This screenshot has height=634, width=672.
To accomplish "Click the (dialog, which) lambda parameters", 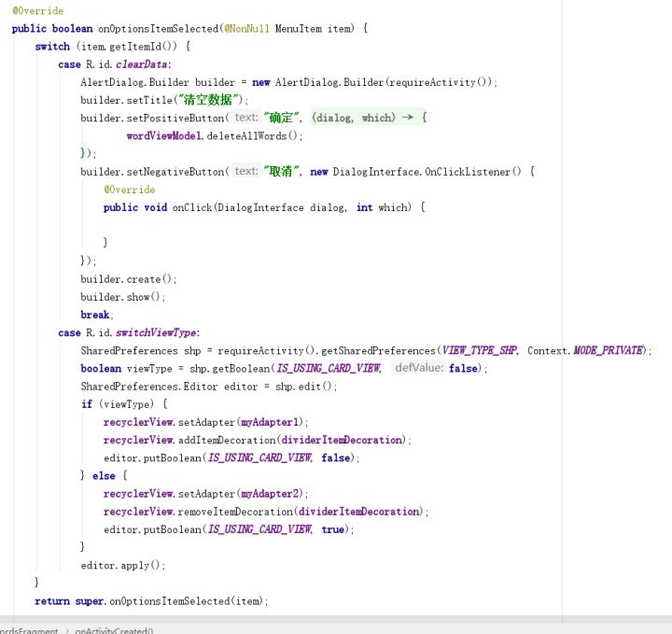I will pyautogui.click(x=353, y=118).
